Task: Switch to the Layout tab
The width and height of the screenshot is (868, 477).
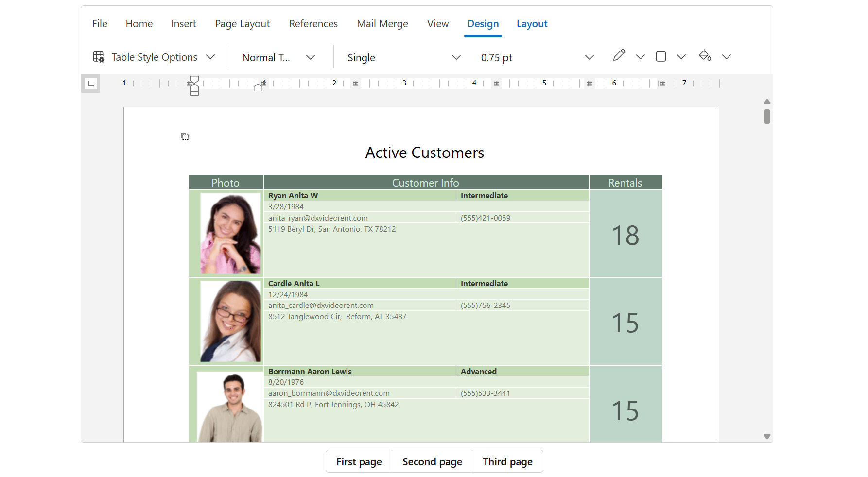Action: coord(532,24)
